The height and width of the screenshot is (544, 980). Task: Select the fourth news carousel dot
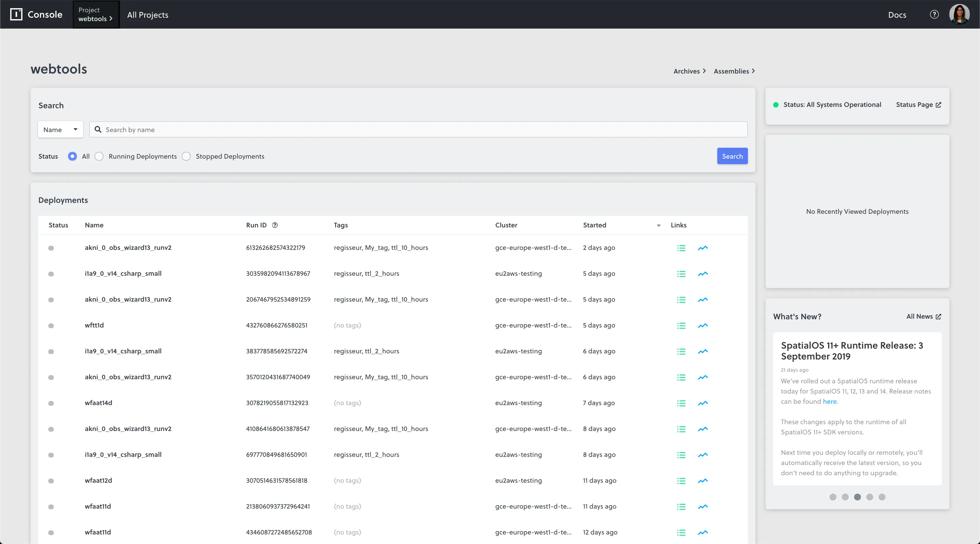(x=870, y=497)
